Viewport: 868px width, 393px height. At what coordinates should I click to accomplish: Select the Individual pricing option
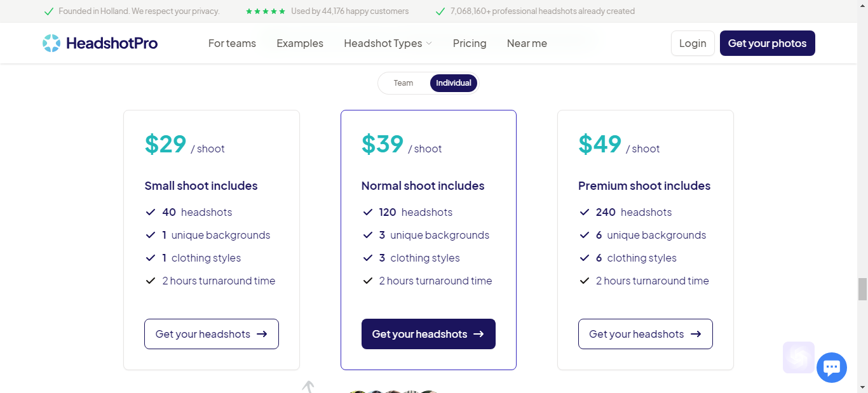click(x=454, y=83)
